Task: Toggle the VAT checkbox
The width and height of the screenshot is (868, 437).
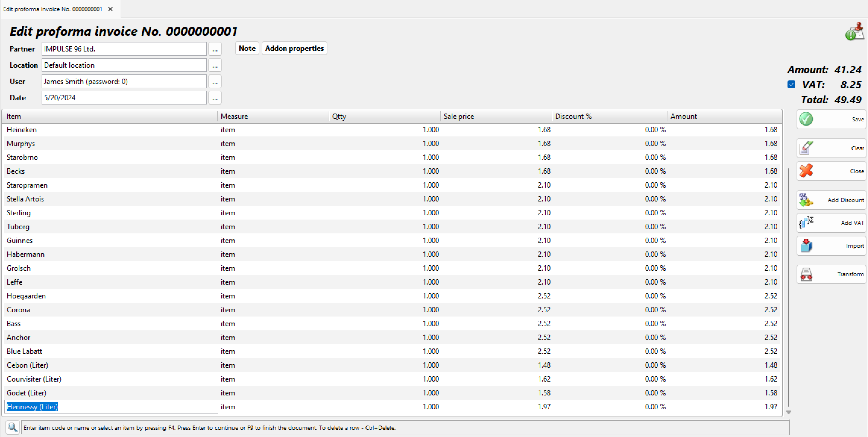Action: [791, 85]
